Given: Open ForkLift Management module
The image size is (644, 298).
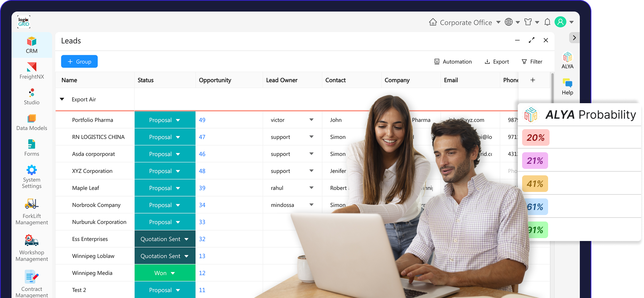Looking at the screenshot, I should (x=32, y=212).
